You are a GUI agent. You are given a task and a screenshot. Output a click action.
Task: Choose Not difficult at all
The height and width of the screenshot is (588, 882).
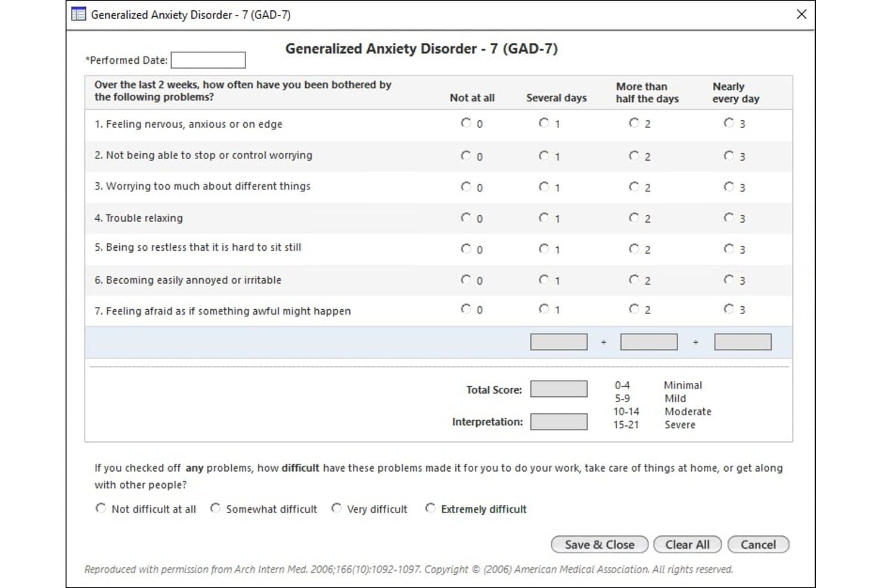pyautogui.click(x=100, y=508)
